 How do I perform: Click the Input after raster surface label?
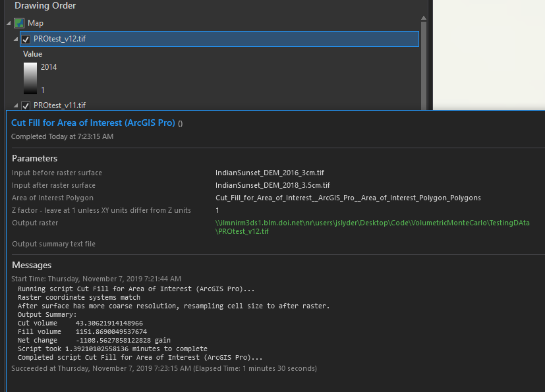53,185
